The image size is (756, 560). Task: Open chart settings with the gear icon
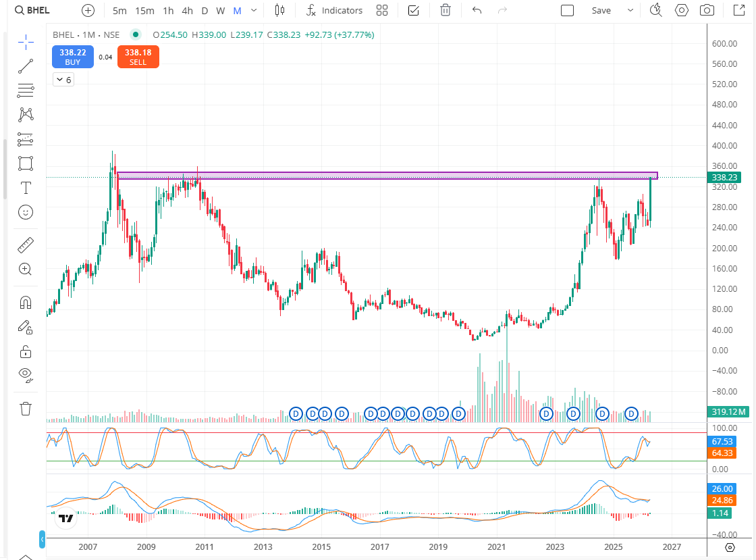[x=681, y=10]
